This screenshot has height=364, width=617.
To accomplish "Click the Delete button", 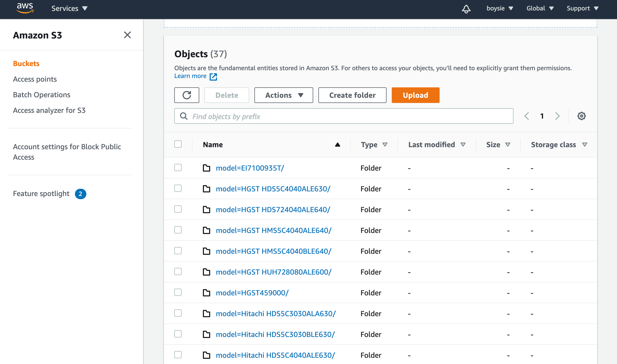I will coord(227,95).
